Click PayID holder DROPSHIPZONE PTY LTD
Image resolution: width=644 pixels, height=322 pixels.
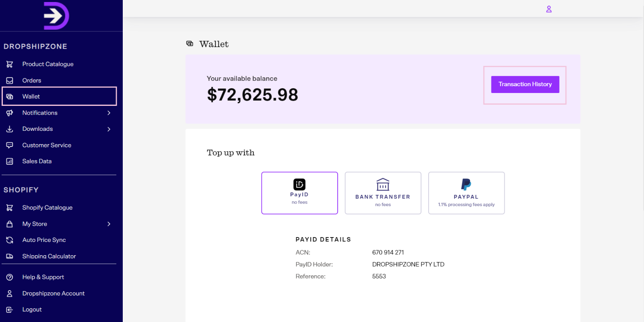[408, 264]
